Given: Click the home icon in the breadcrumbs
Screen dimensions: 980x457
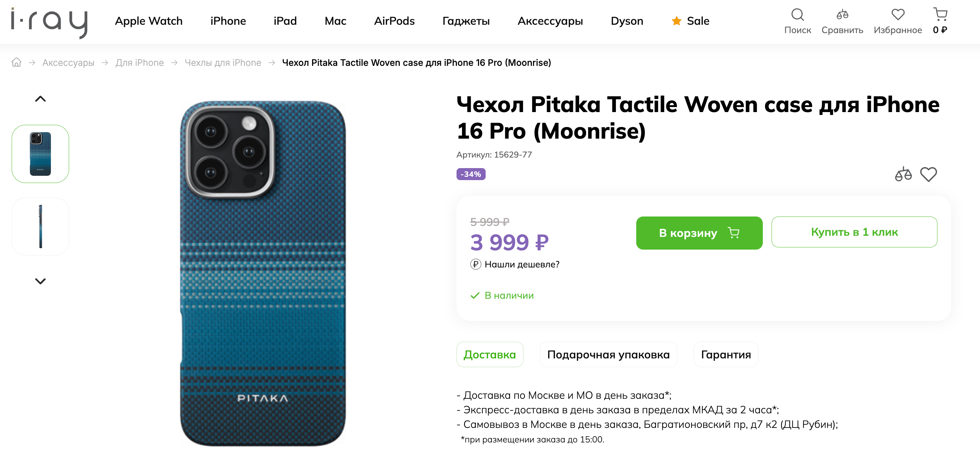Looking at the screenshot, I should pyautogui.click(x=16, y=63).
